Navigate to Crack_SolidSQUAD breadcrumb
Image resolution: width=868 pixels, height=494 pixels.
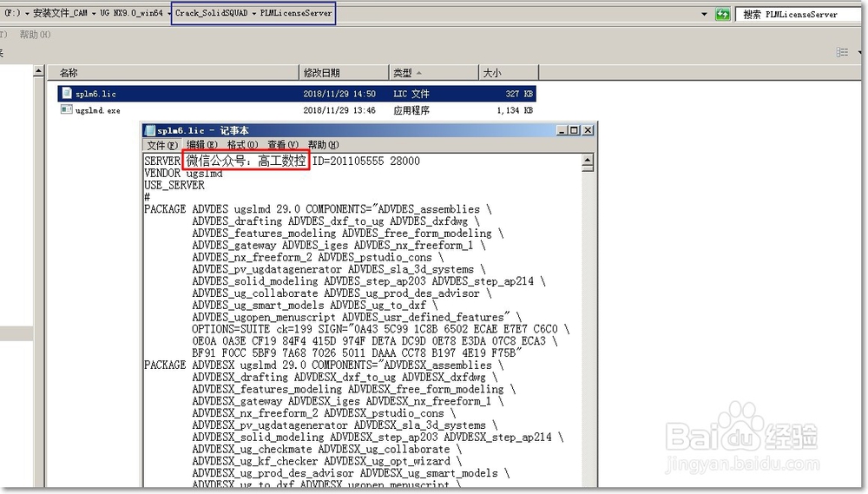pos(212,13)
